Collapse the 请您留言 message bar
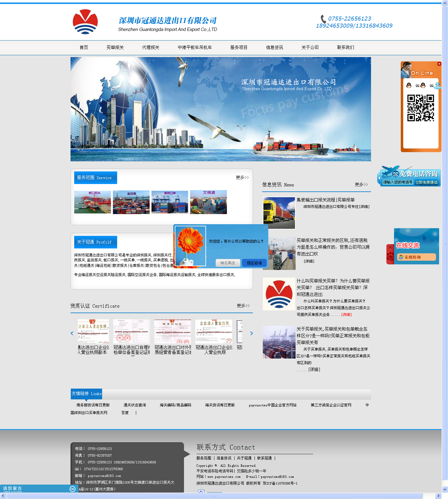This screenshot has height=499, width=448. click(73, 489)
